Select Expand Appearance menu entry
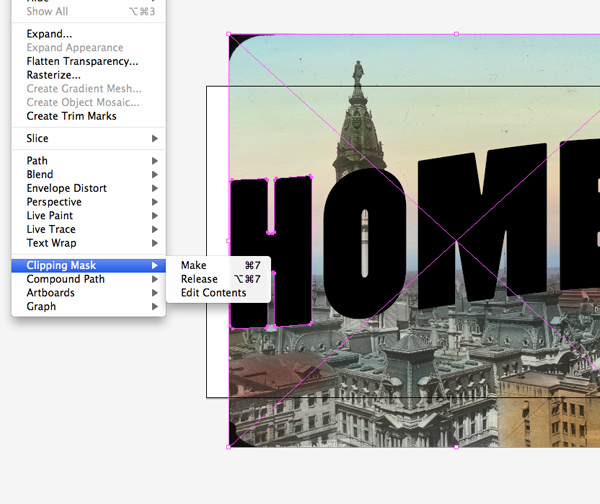 [88, 47]
